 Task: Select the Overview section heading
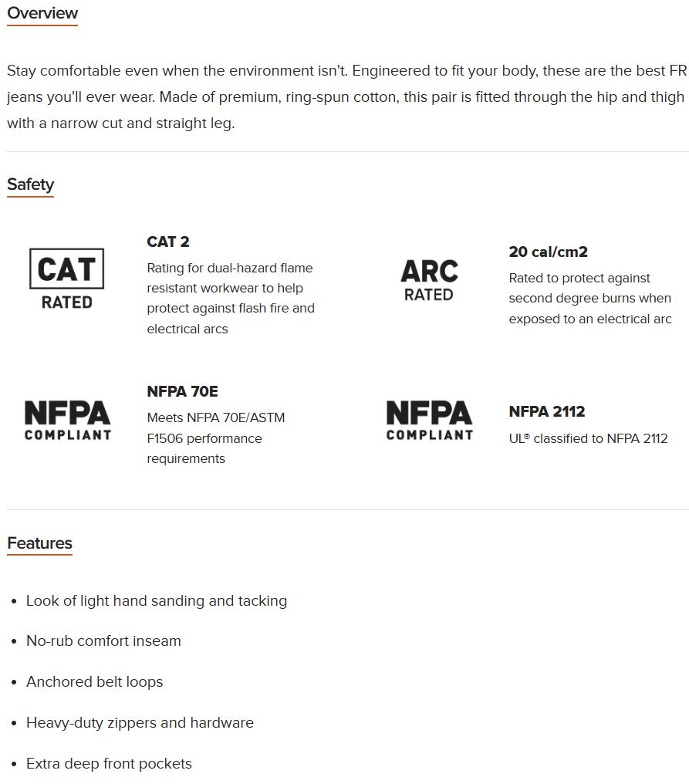42,13
